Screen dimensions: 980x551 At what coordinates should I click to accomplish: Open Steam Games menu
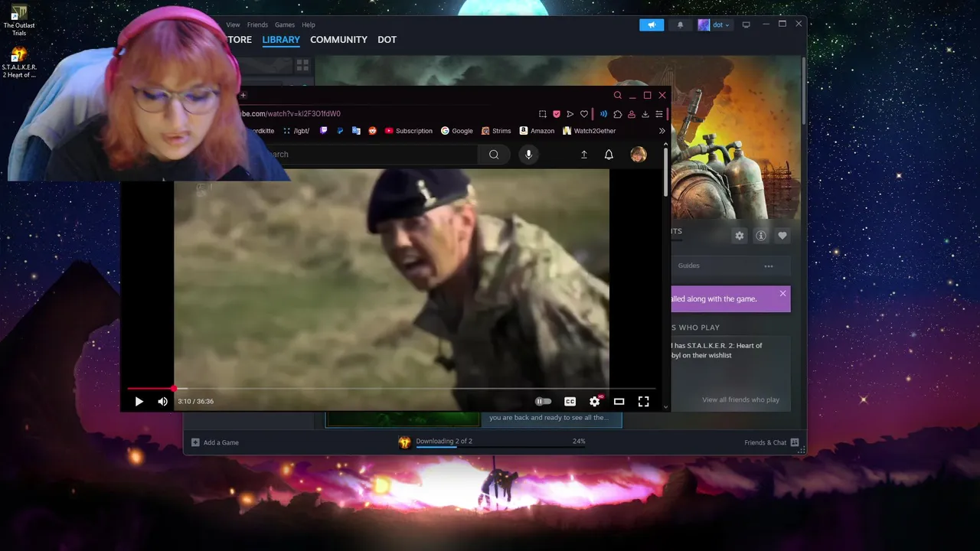(285, 24)
